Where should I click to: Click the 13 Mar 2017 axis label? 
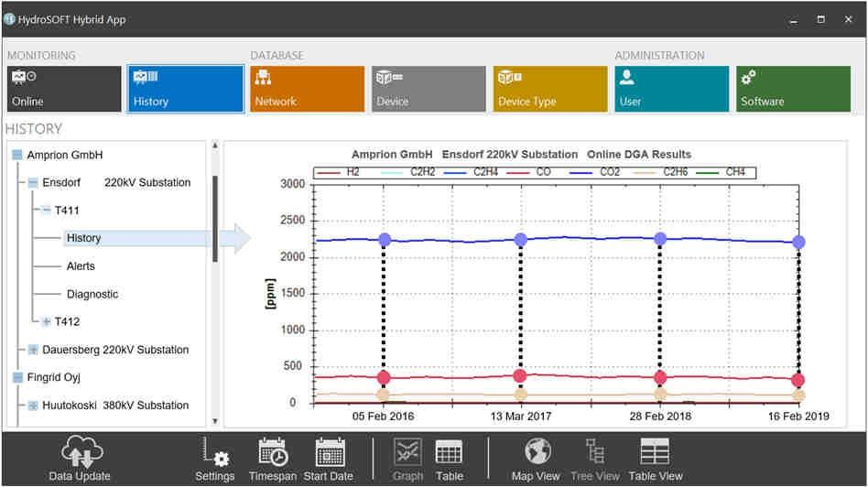coord(521,417)
